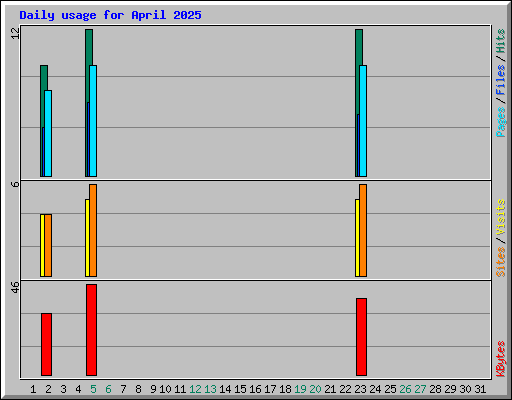This screenshot has height=400, width=512.
Task: Click day 31 on the x-axis
Action: [x=480, y=389]
